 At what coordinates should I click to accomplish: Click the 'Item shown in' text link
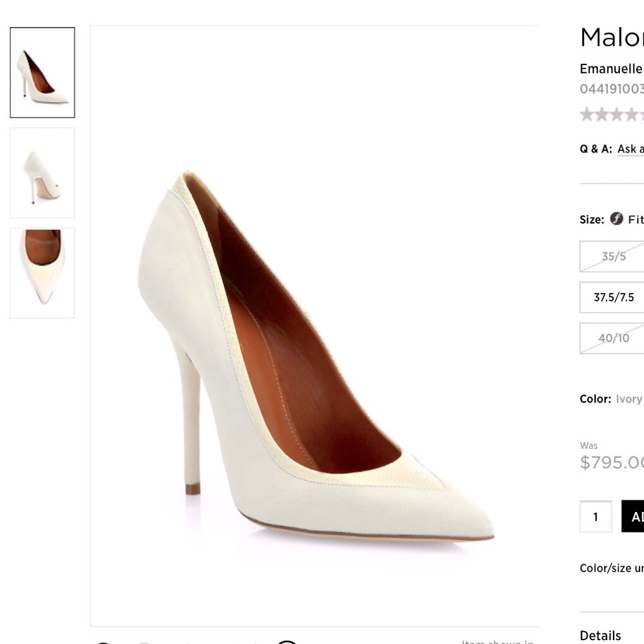(x=496, y=641)
